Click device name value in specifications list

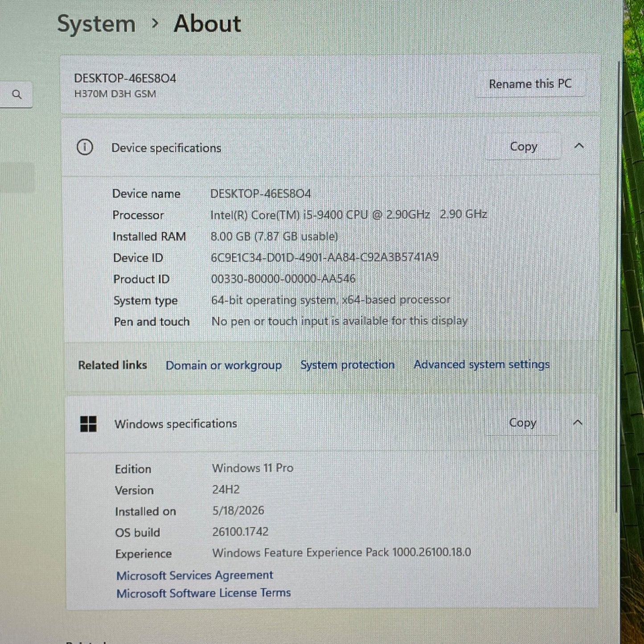(x=260, y=193)
